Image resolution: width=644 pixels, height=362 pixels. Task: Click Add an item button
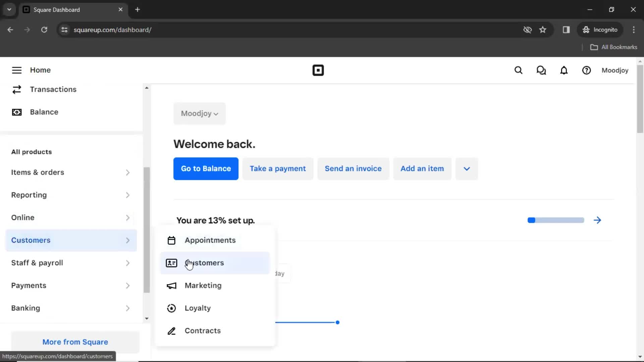422,169
